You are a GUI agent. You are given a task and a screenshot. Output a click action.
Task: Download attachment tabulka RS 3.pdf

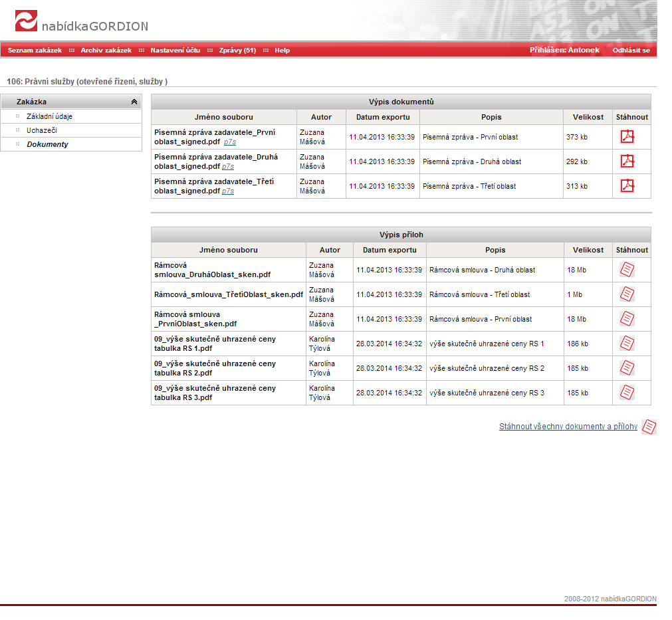pyautogui.click(x=627, y=393)
